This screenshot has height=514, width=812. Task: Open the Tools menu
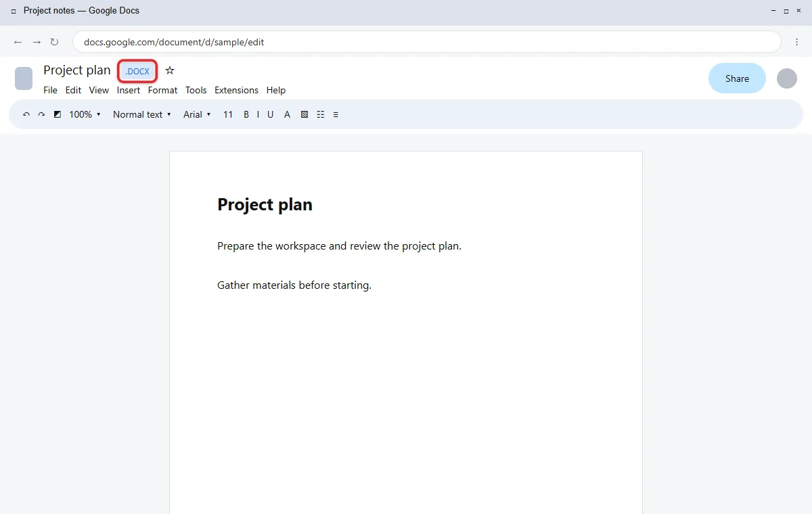coord(196,90)
